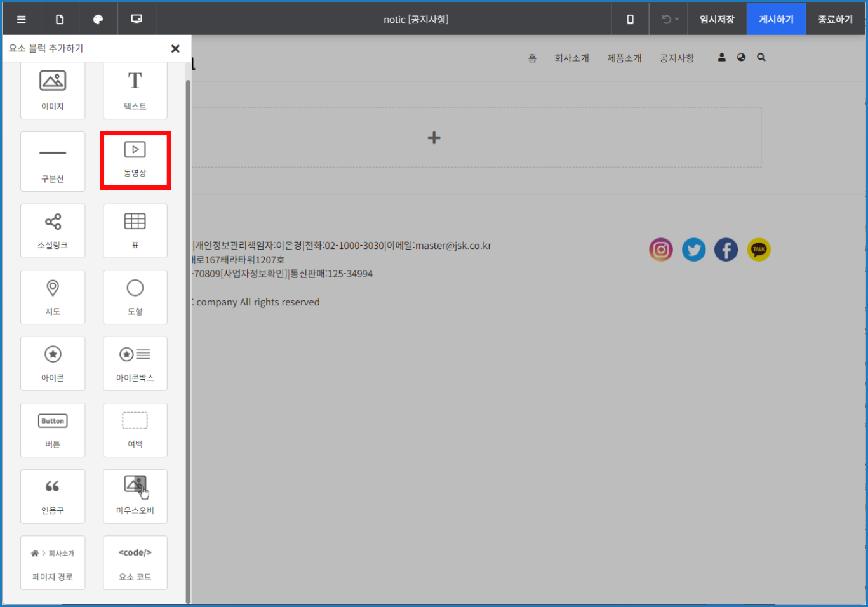Close the 요소 블럭 추가하기 panel
The width and height of the screenshot is (868, 607).
click(175, 48)
